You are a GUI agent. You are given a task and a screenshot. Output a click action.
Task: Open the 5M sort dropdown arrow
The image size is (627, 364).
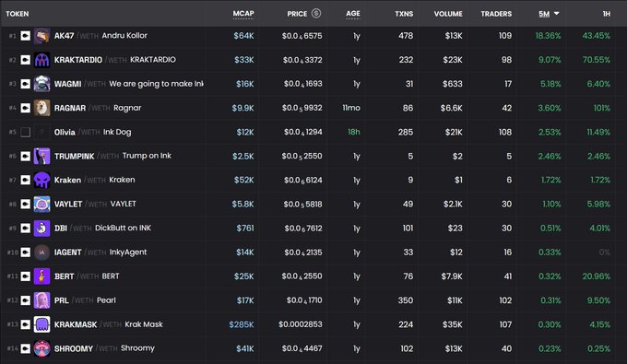point(556,14)
